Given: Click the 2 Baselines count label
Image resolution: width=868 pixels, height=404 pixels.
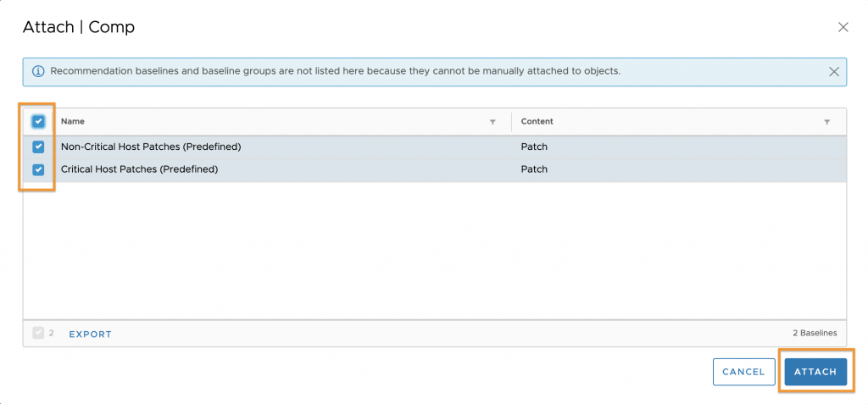Looking at the screenshot, I should [815, 333].
